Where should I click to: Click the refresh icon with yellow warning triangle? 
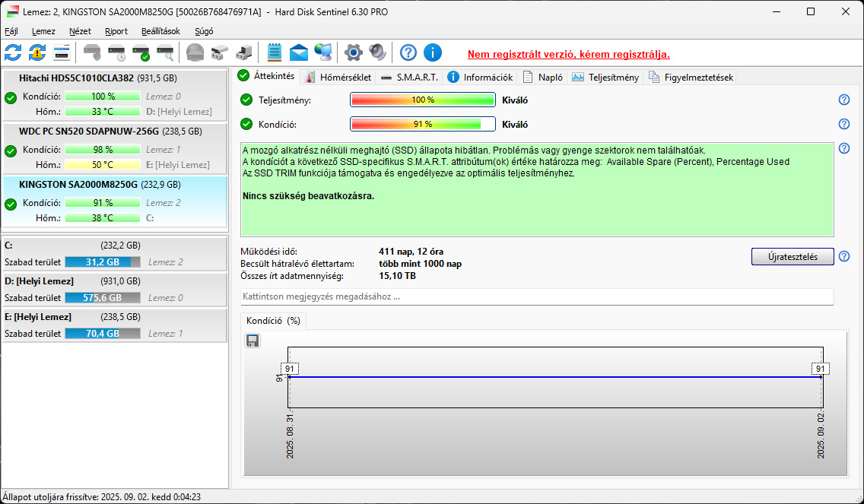click(37, 52)
